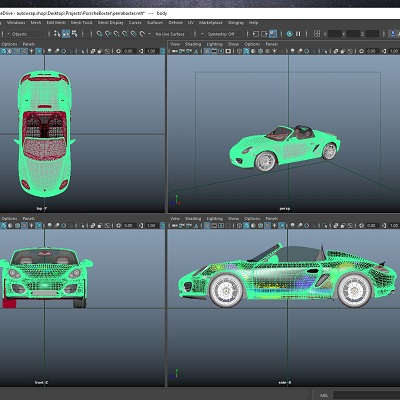This screenshot has height=400, width=400.
Task: Click select camera icon in side panel toolbar
Action: point(174,226)
